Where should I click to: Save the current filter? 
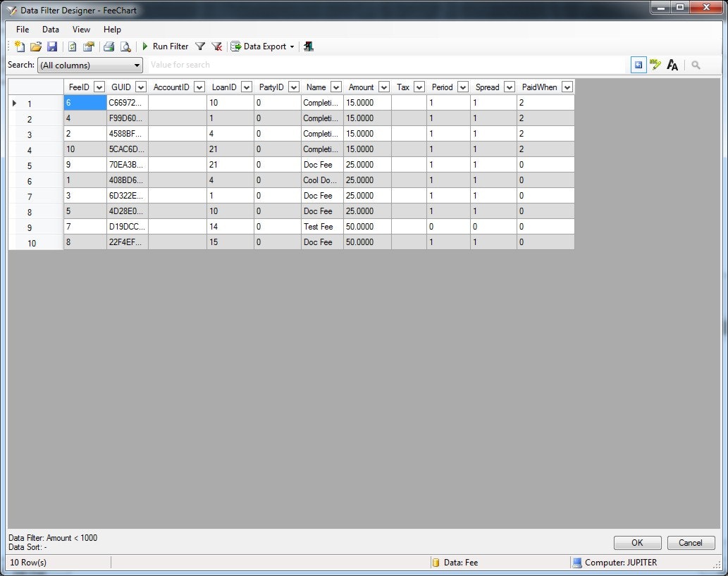click(x=52, y=46)
